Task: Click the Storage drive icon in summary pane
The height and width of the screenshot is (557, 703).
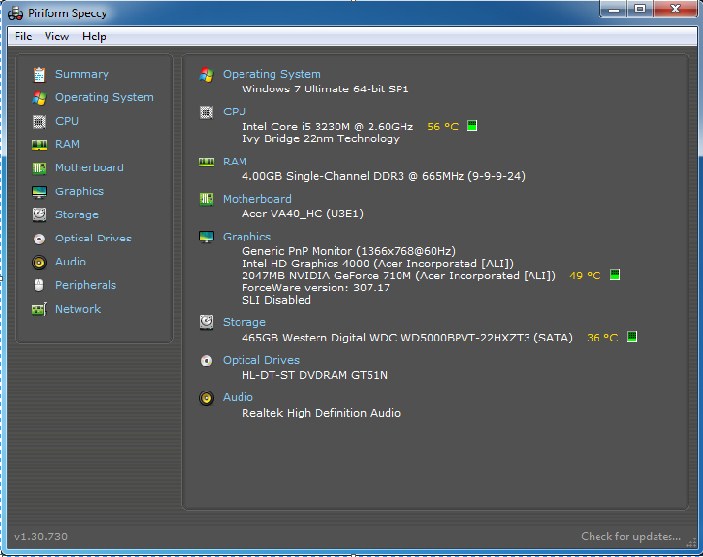Action: point(206,322)
